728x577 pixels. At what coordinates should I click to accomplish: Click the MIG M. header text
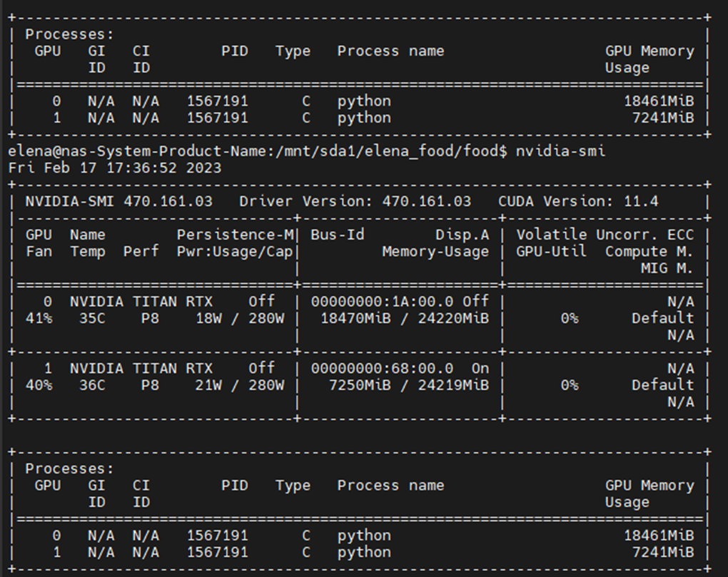point(667,268)
